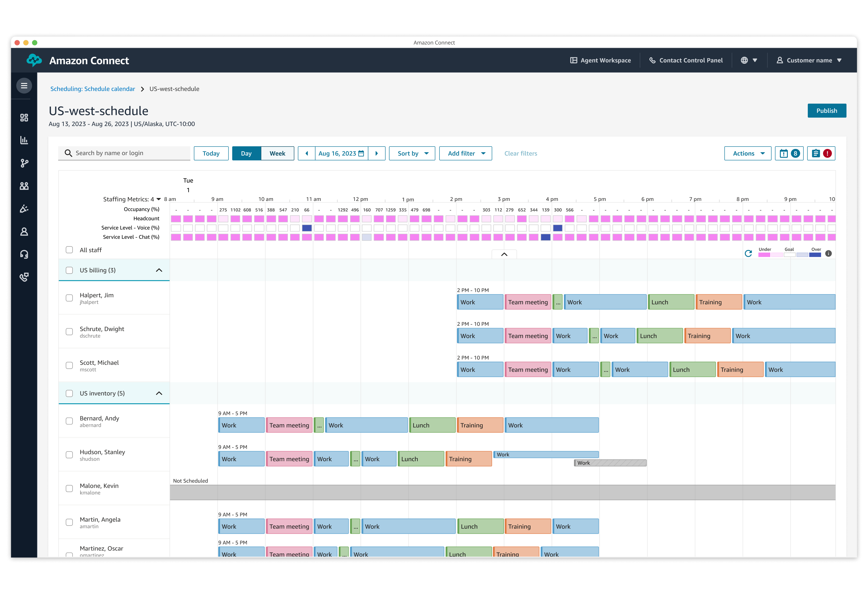Click the search magnifier in the search field
The height and width of the screenshot is (594, 868).
[69, 153]
